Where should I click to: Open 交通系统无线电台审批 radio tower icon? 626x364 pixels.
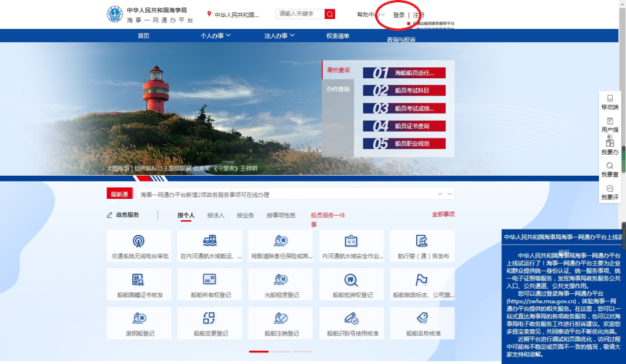tap(139, 241)
